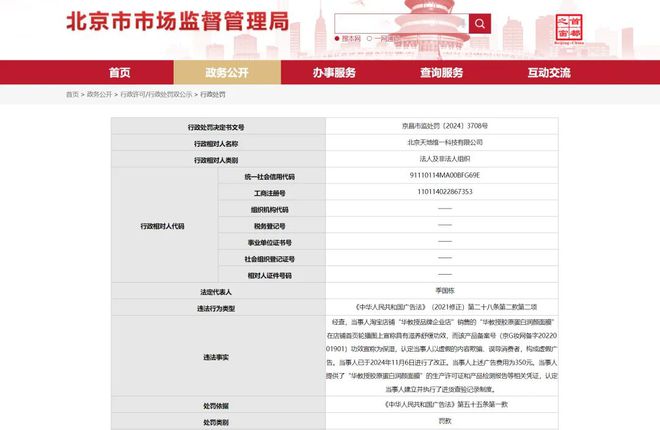Click the 行政相对人代码 group label

(x=164, y=226)
